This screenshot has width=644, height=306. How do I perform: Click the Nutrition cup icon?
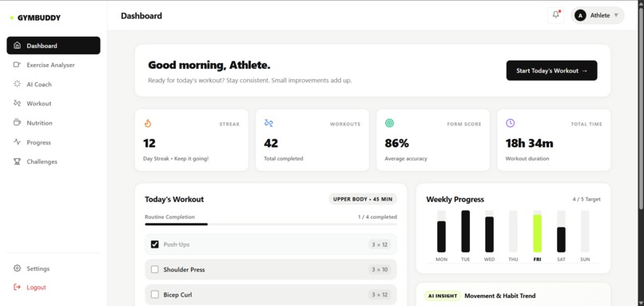17,122
